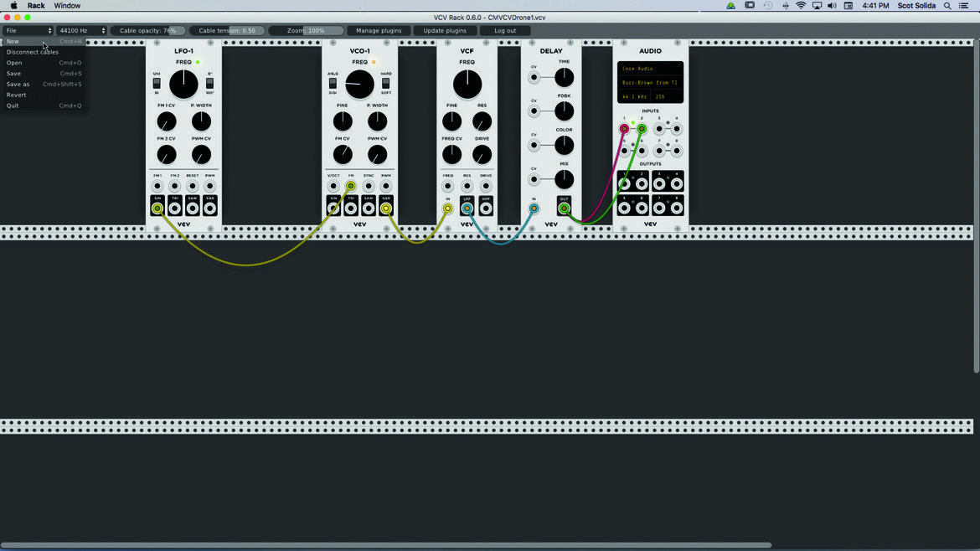Click the VCO-1 SYNC input jack
The height and width of the screenshot is (551, 980).
click(369, 186)
